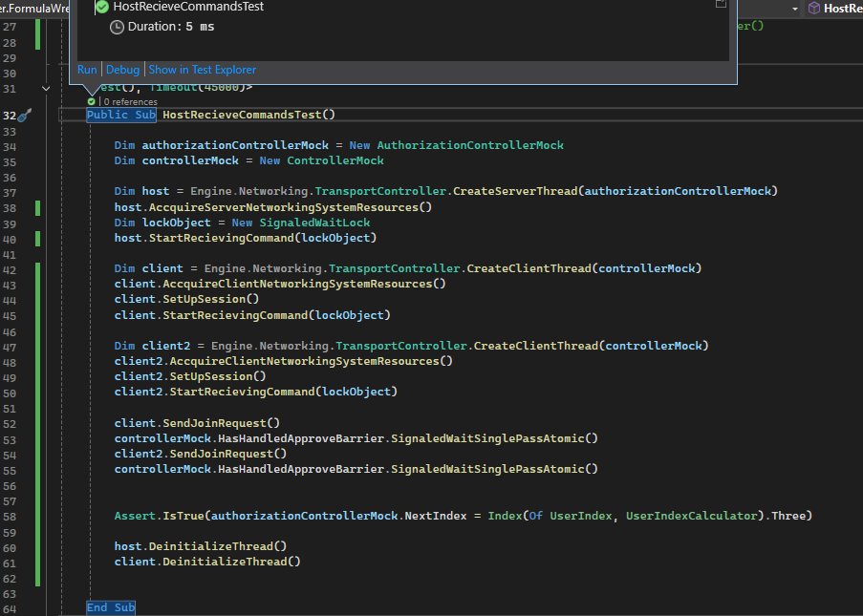Click the cube icon beside HostRe member box
Screen dimensions: 863x616
pos(813,8)
